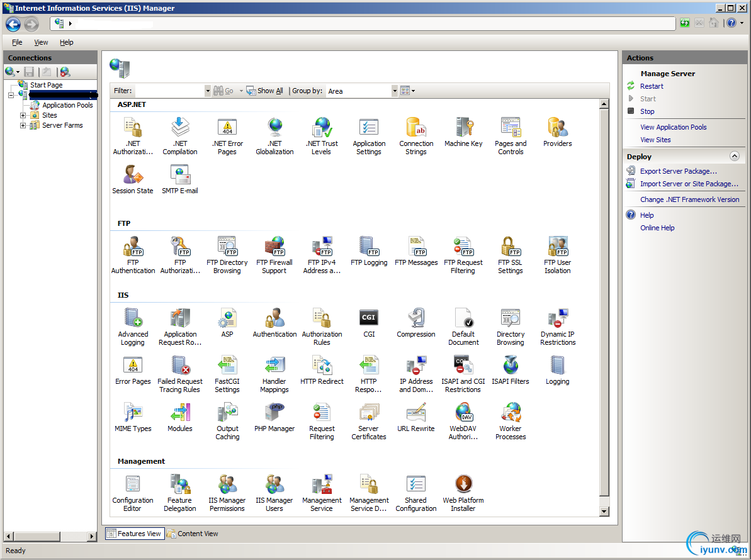751x560 pixels.
Task: Click the Online Help link
Action: click(657, 228)
